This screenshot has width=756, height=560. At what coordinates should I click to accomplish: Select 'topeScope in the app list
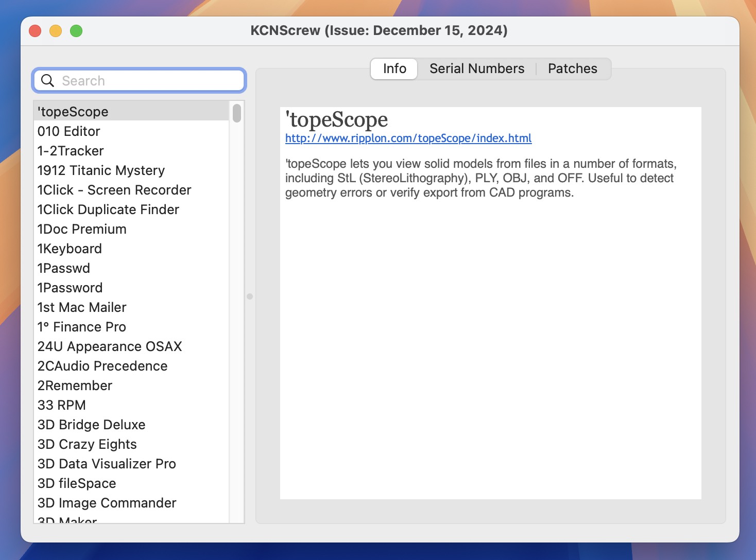[131, 111]
